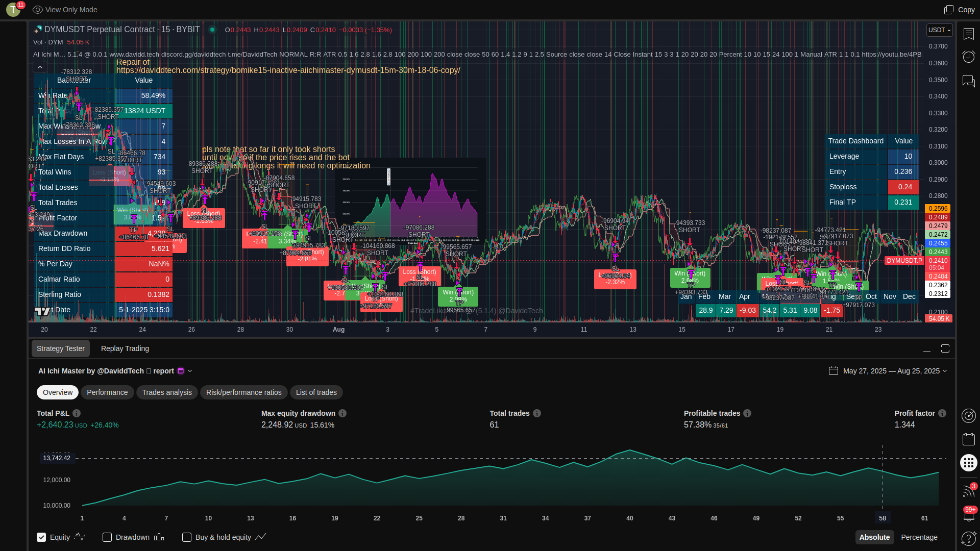Select the Percentage display mode

(919, 537)
